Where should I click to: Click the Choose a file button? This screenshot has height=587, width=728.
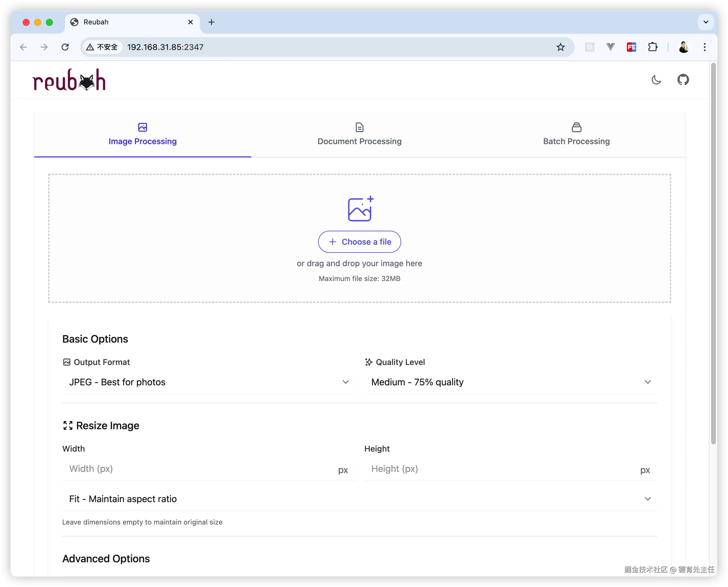(359, 242)
